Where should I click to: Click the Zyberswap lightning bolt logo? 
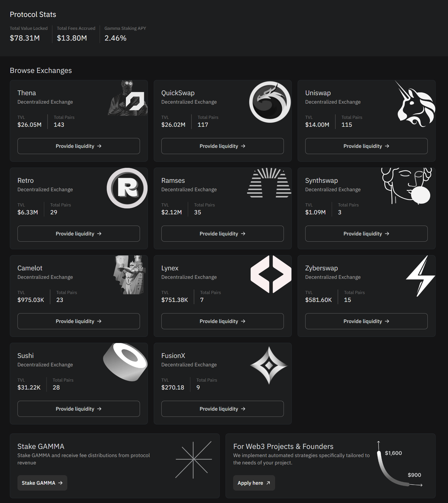(x=420, y=276)
